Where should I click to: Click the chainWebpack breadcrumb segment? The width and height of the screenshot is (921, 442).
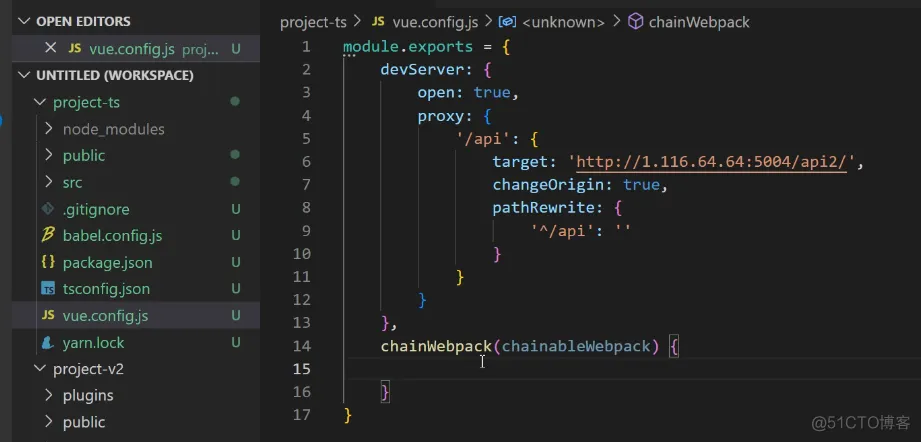[699, 23]
